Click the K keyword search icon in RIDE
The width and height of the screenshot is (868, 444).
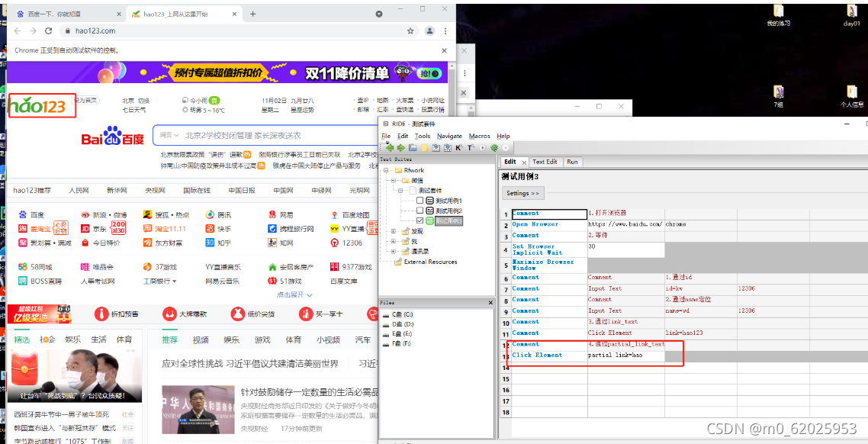pyautogui.click(x=458, y=148)
